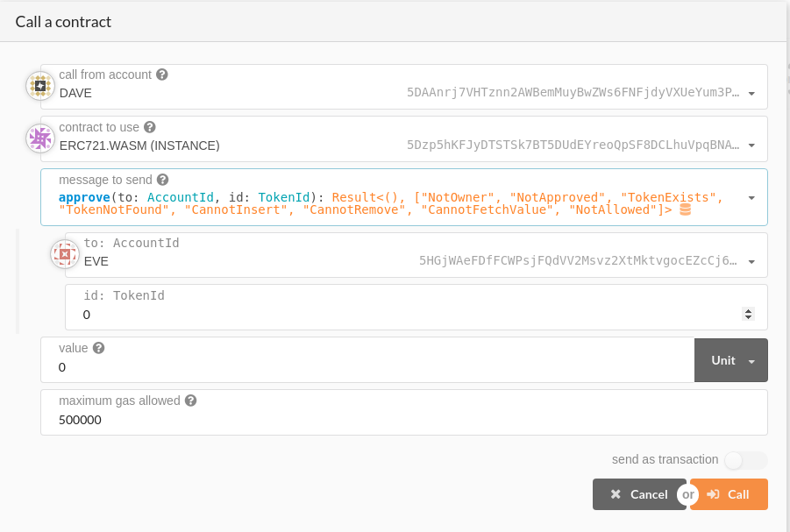Image resolution: width=790 pixels, height=532 pixels.
Task: Increment the TokenId using the stepper arrow
Action: 748,309
